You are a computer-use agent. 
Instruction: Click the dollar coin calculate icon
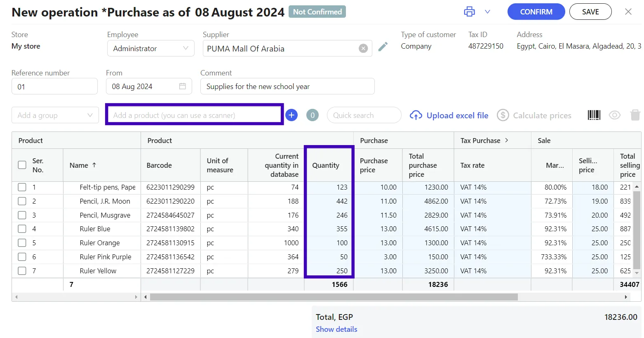tap(503, 115)
